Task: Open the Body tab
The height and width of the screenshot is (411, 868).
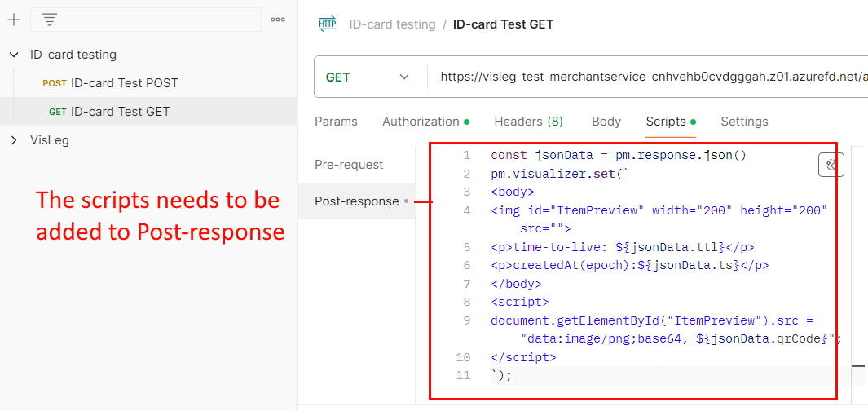Action: 606,122
